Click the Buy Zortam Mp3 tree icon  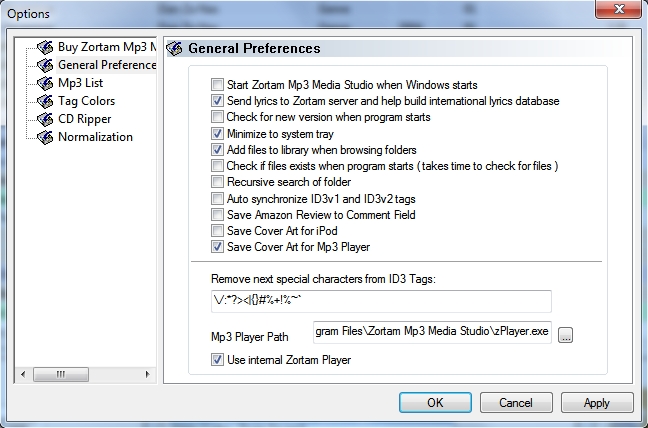pos(43,47)
